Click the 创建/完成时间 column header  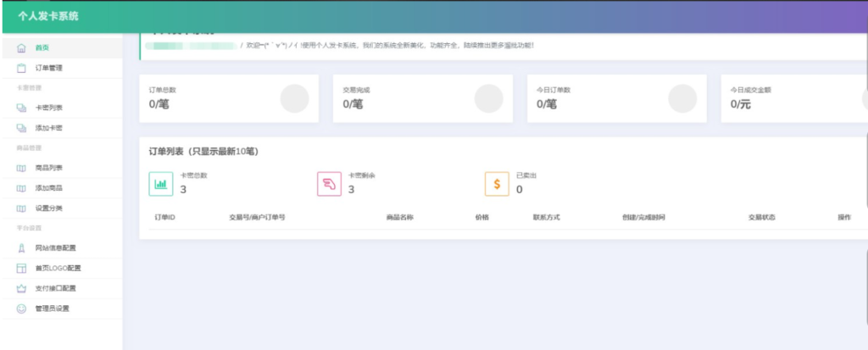643,218
